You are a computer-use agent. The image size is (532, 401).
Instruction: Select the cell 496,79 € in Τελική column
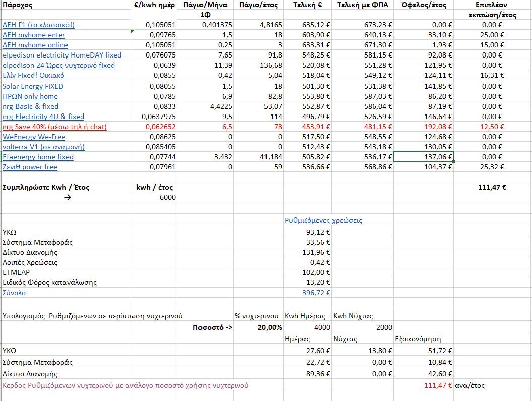307,117
